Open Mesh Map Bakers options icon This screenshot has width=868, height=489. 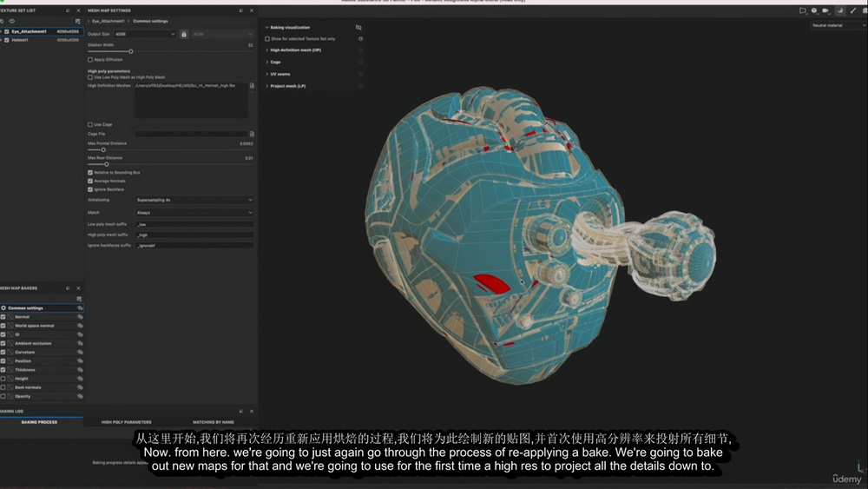tap(79, 299)
